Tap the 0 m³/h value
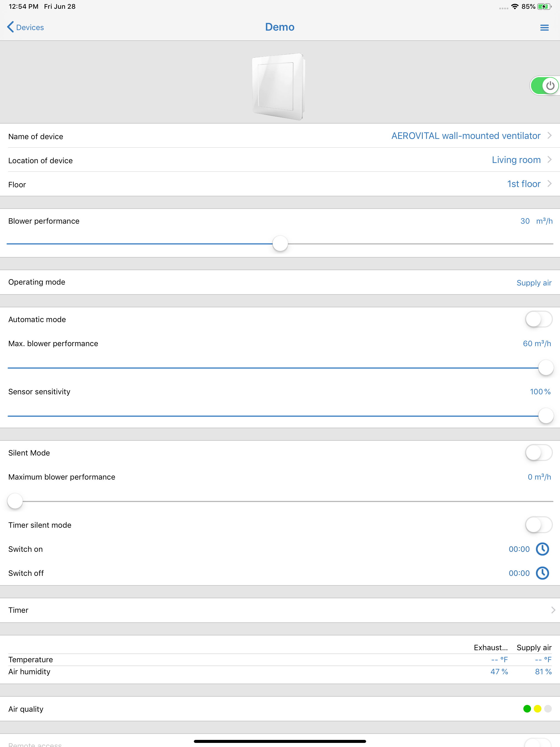The image size is (560, 747). (539, 477)
